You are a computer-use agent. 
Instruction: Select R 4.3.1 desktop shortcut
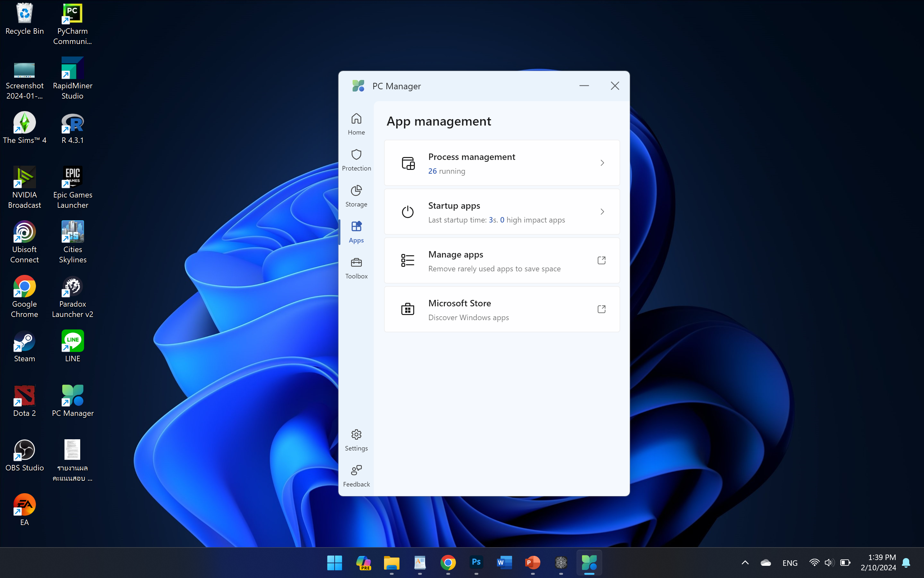[73, 128]
